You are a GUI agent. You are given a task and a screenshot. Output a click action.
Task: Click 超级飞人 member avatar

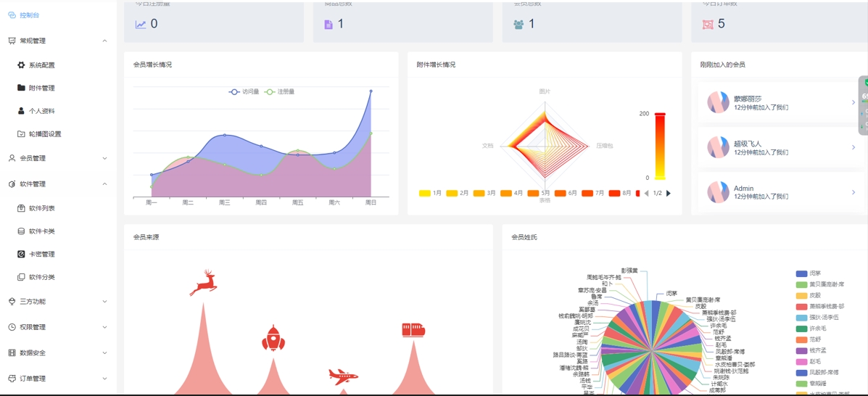click(718, 147)
